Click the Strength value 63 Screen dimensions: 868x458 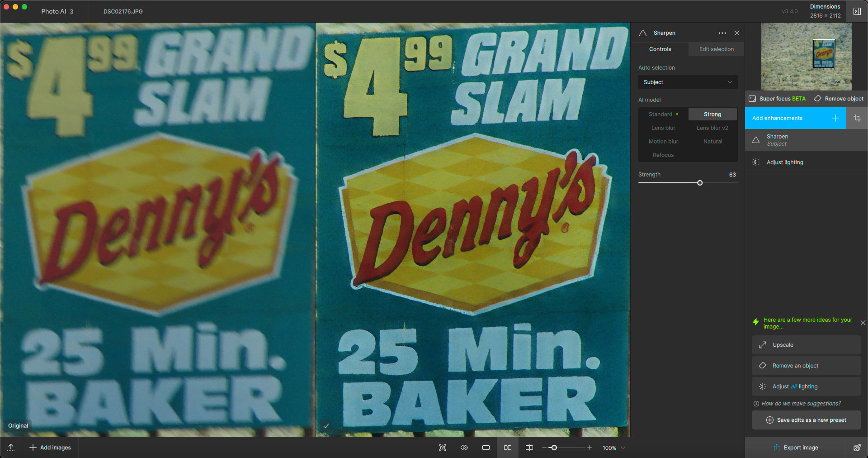point(732,175)
